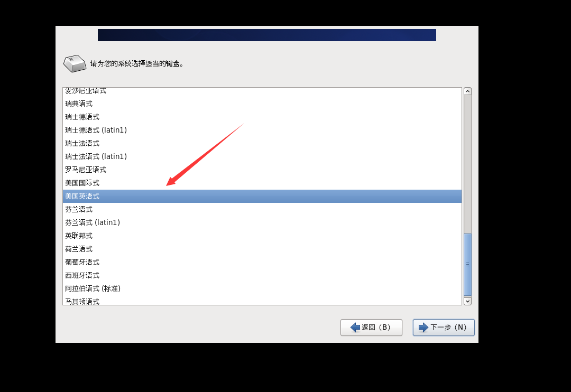Select the 美国国际式 keyboard option

(262, 183)
